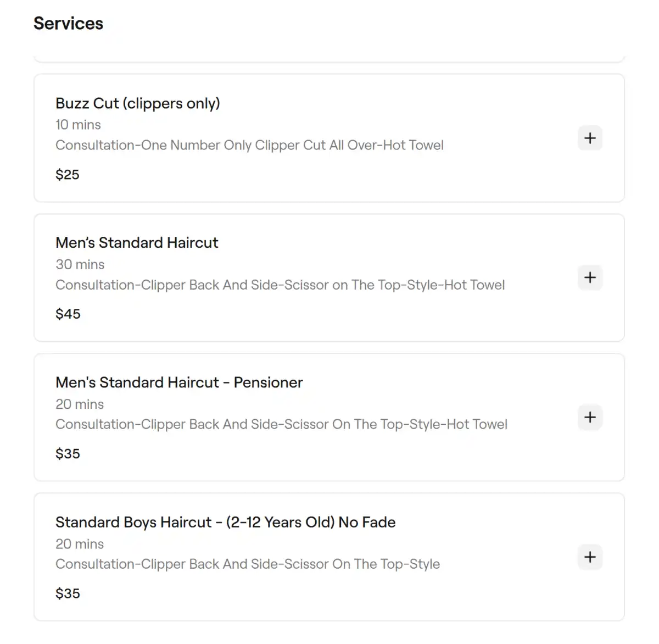Click the Boys Haircut 20 mins duration
The image size is (659, 644).
click(80, 543)
